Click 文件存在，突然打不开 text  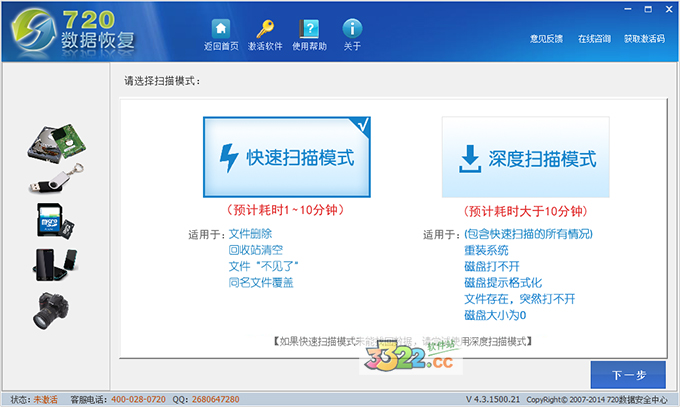(x=520, y=299)
